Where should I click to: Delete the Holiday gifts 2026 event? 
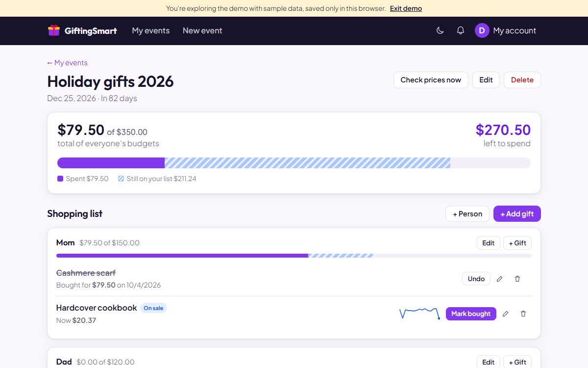pyautogui.click(x=522, y=80)
